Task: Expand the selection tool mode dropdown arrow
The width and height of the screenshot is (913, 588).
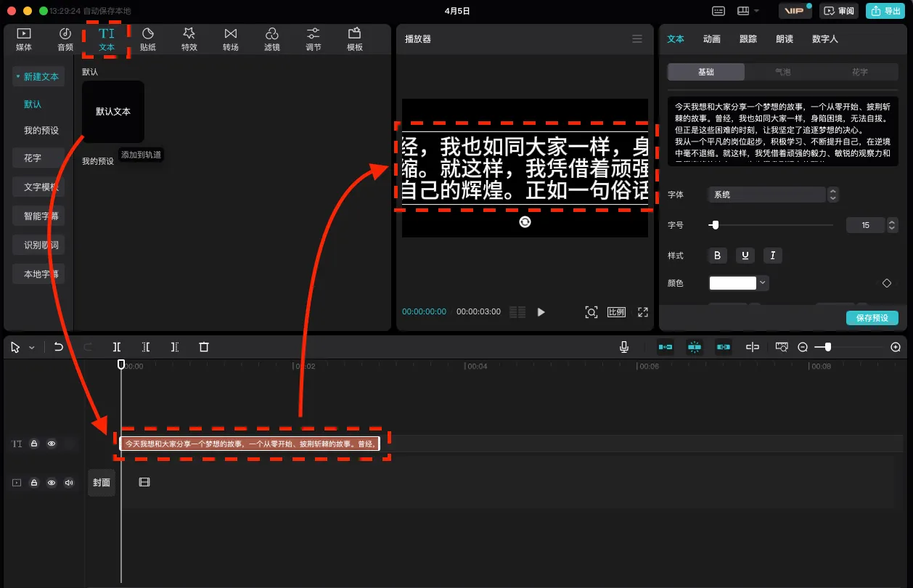Action: coord(32,348)
